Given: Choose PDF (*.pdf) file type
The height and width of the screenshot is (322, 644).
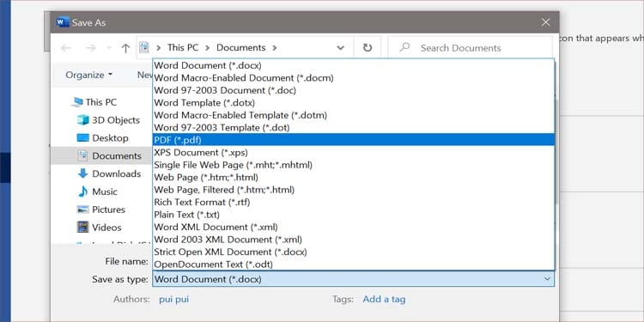Looking at the screenshot, I should point(354,140).
